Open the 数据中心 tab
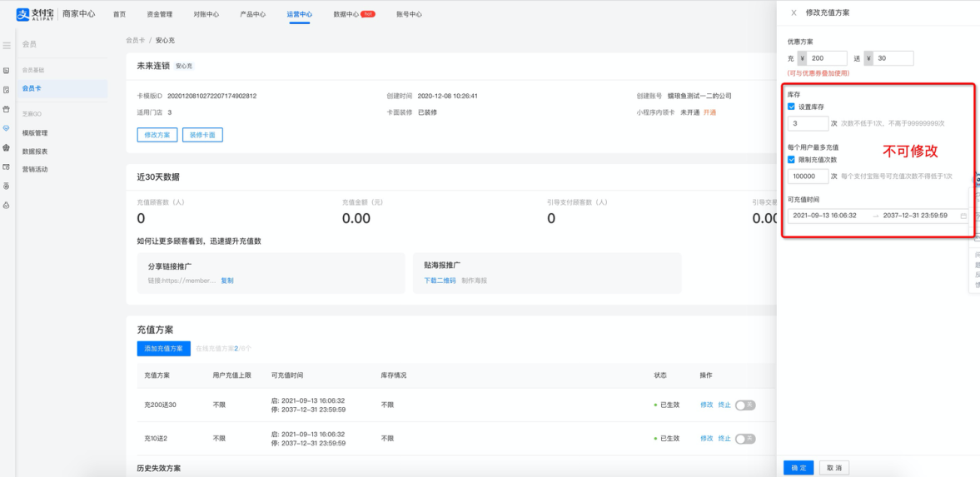Viewport: 980px width, 477px height. [346, 14]
